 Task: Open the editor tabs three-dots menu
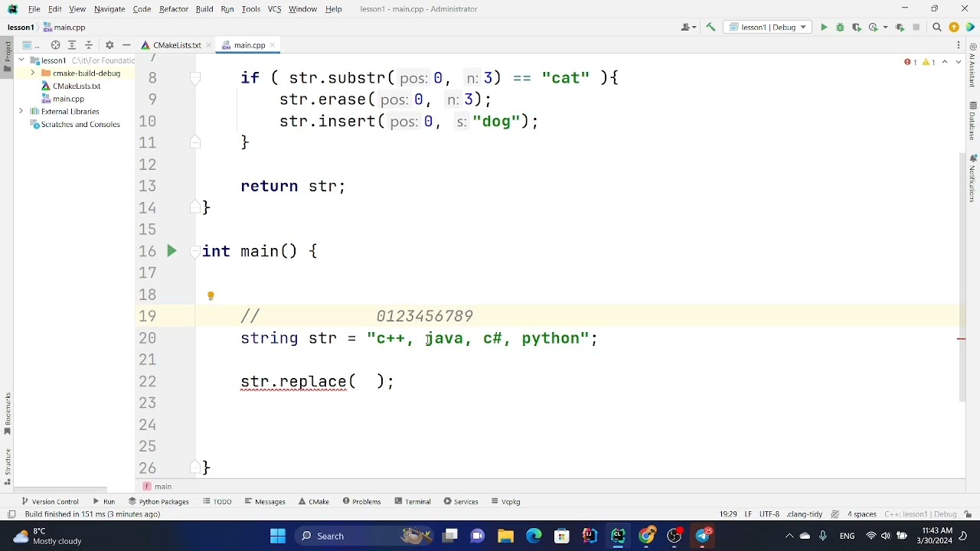958,45
